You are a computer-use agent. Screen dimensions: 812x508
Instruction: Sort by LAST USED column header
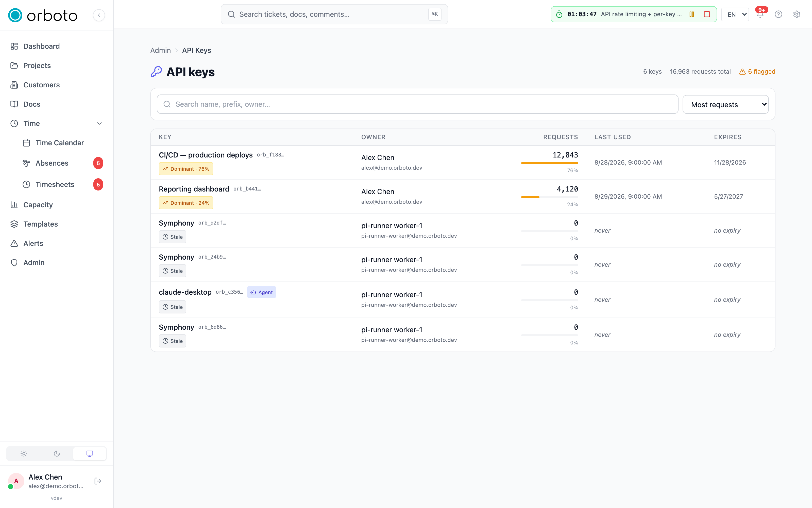tap(612, 137)
